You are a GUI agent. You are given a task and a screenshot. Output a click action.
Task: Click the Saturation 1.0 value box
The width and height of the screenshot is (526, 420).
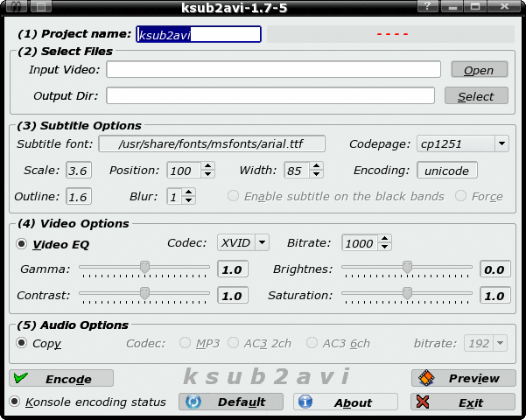pos(494,295)
